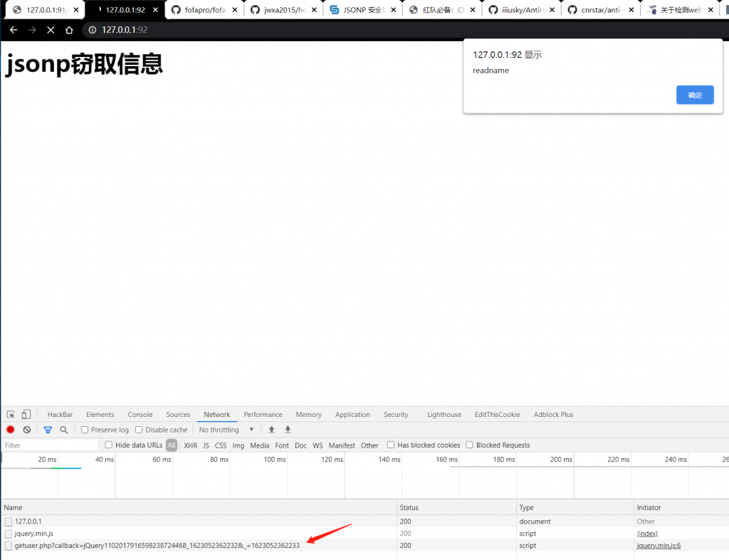
Task: Switch to the fofapro/fofa GitHub tab
Action: tap(204, 10)
